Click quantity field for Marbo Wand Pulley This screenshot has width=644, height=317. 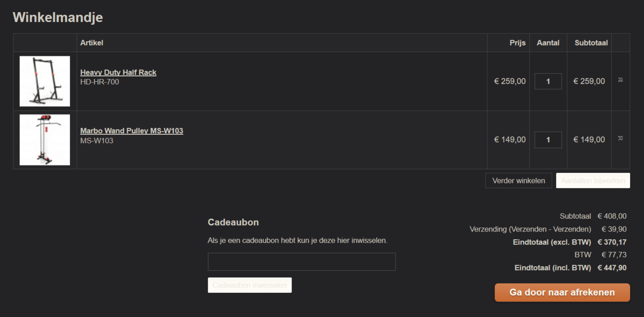click(x=548, y=140)
